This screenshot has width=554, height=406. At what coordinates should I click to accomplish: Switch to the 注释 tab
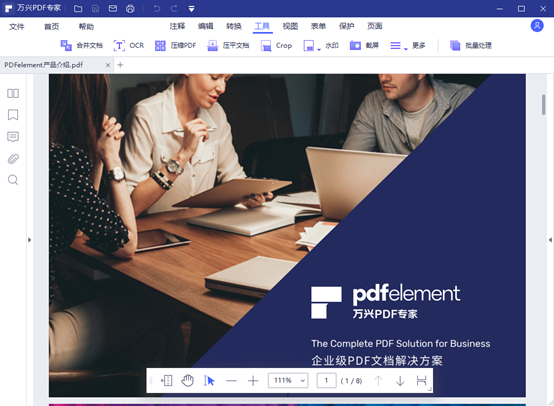pyautogui.click(x=177, y=26)
